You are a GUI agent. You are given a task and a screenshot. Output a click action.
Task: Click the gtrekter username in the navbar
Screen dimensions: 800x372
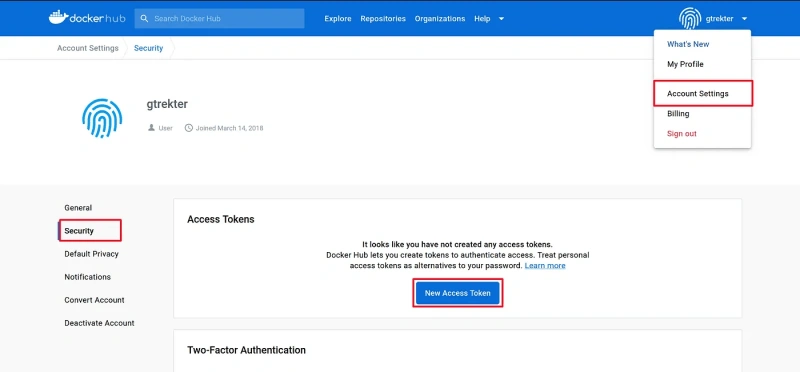(719, 19)
